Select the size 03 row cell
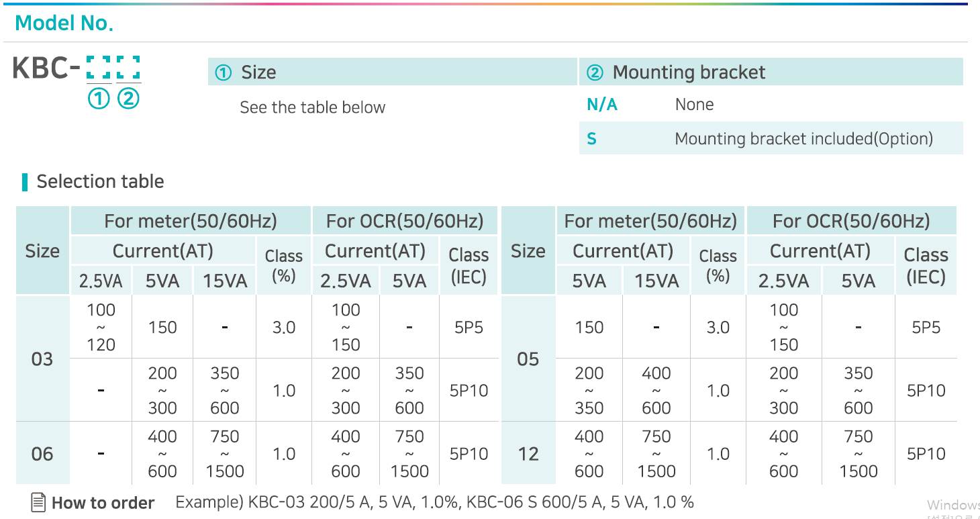The width and height of the screenshot is (980, 519). (x=42, y=359)
